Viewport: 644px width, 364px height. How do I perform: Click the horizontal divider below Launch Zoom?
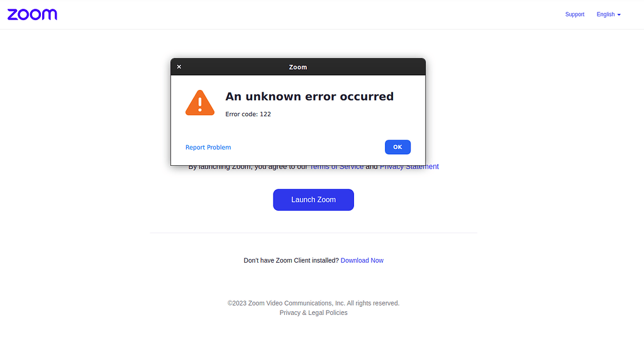pos(313,233)
